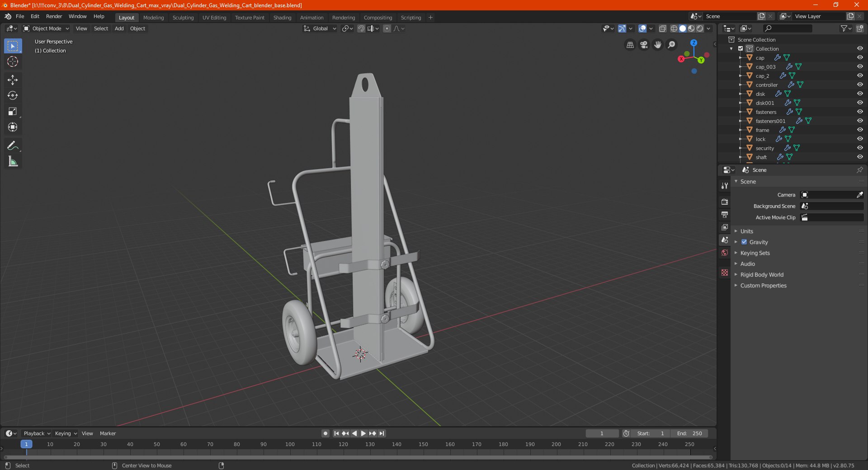Toggle camera view in the viewport
This screenshot has height=470, width=868.
[x=644, y=45]
